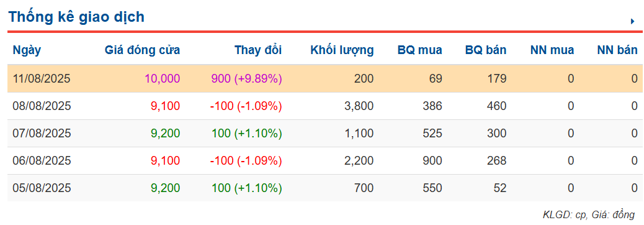The height and width of the screenshot is (225, 644).
Task: Select the KLGD: cp, Giá: đồng footnote
Action: click(x=589, y=214)
